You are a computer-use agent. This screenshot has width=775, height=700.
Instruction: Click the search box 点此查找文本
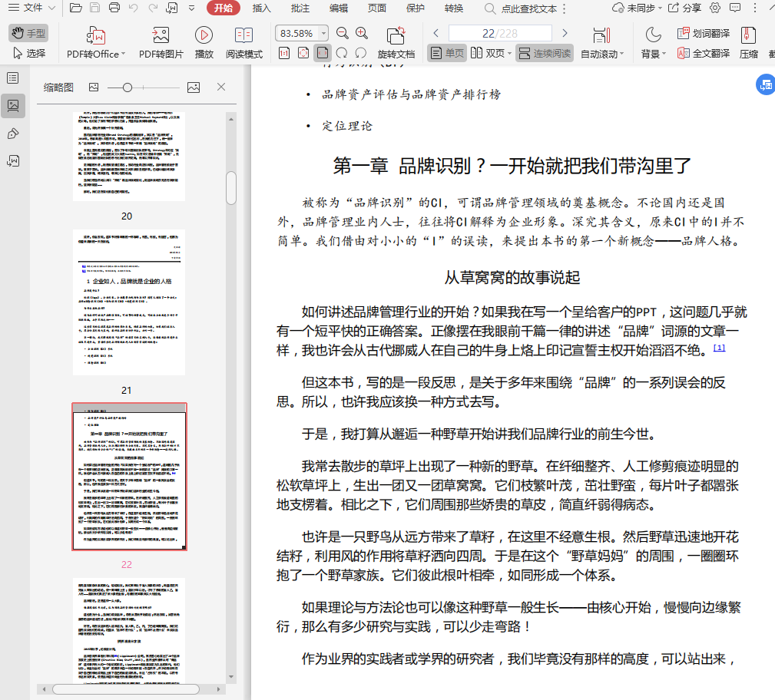coord(522,8)
